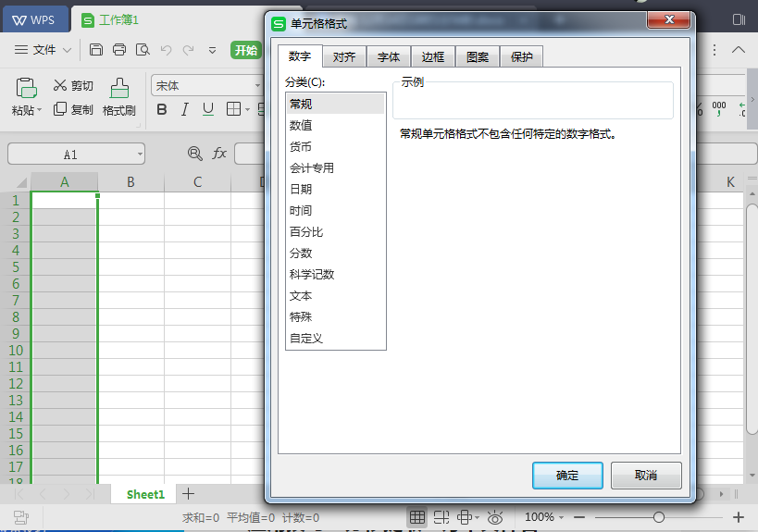The height and width of the screenshot is (532, 758).
Task: Switch to 边框 tab in dialog
Action: coord(433,57)
